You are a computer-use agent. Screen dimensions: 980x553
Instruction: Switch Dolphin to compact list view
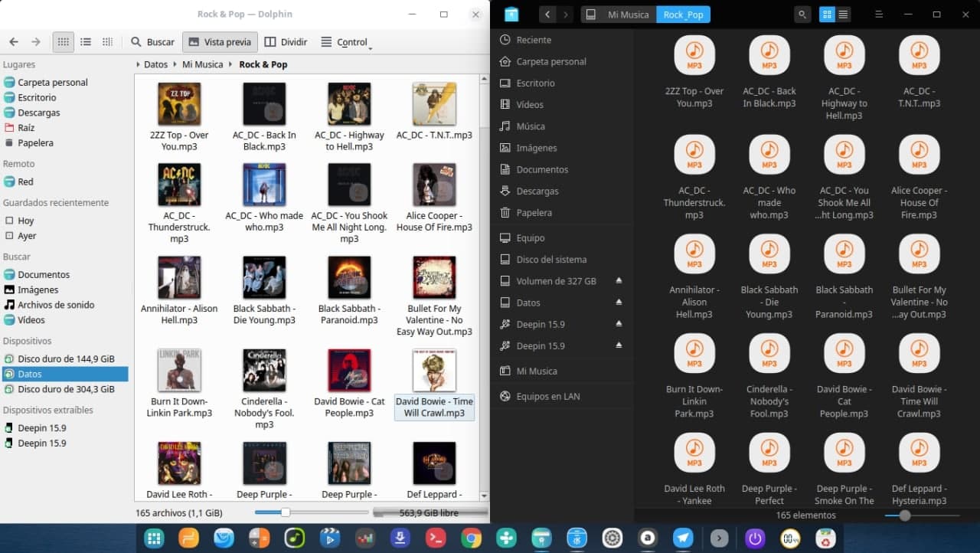pos(86,42)
